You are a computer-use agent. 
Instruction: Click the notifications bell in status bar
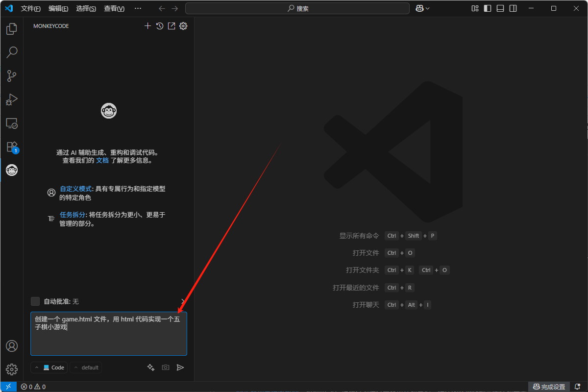[577, 387]
